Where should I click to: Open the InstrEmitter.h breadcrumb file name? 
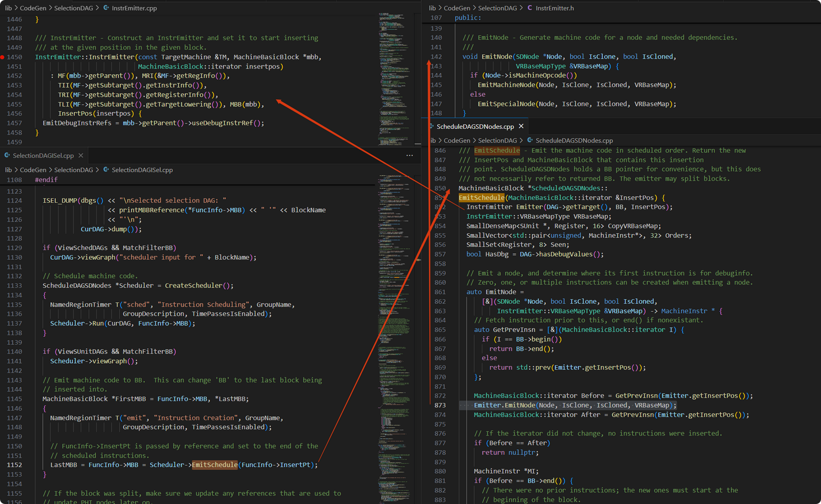click(555, 8)
